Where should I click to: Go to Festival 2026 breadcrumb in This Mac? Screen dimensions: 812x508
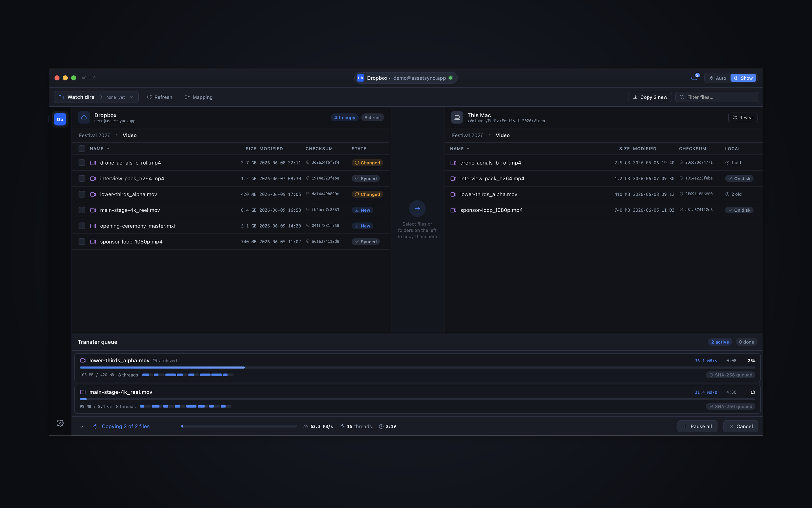(x=468, y=135)
